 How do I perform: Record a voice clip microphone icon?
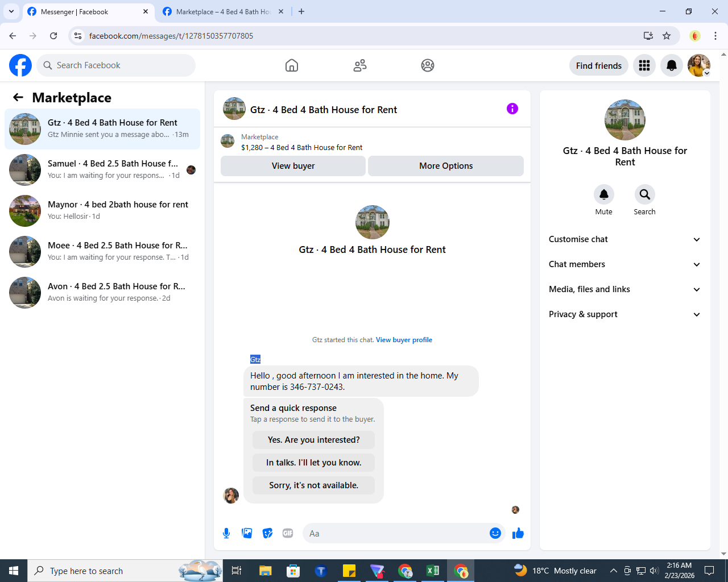tap(226, 533)
